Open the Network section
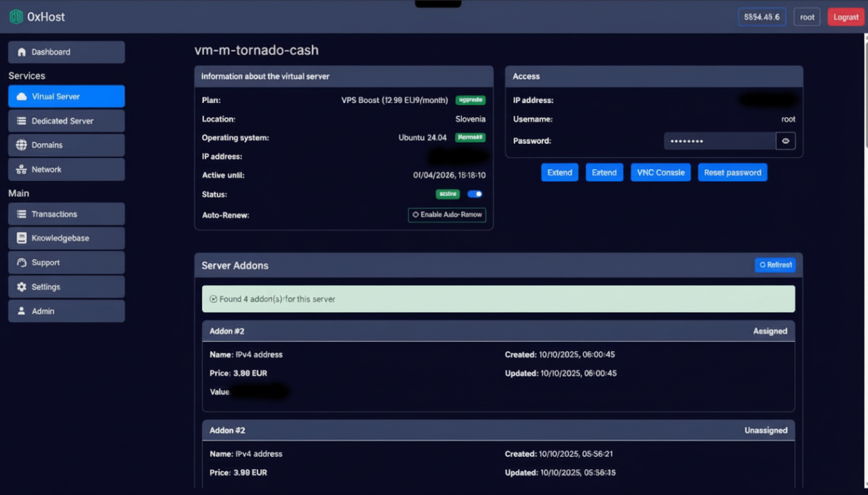Viewport: 868px width, 495px height. pos(66,169)
